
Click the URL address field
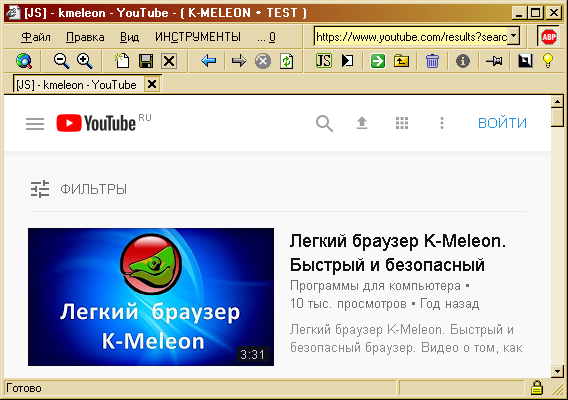pos(411,36)
